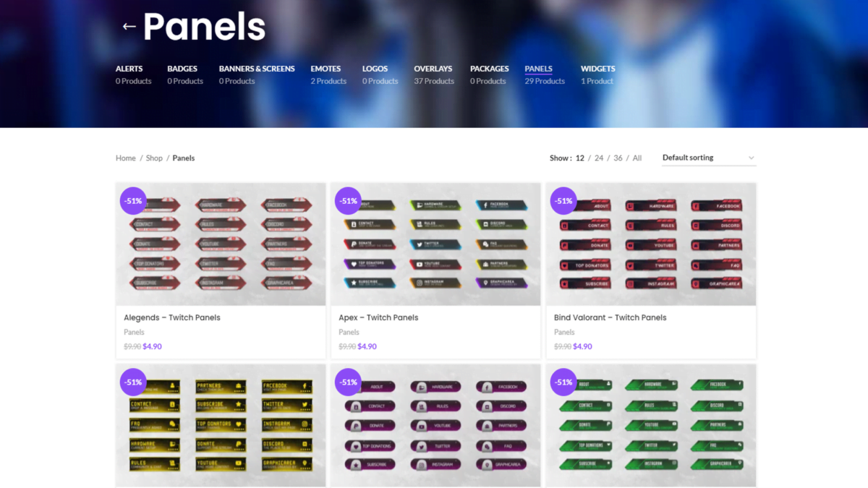Open the Default sorting dropdown
The height and width of the screenshot is (488, 868).
pyautogui.click(x=707, y=158)
